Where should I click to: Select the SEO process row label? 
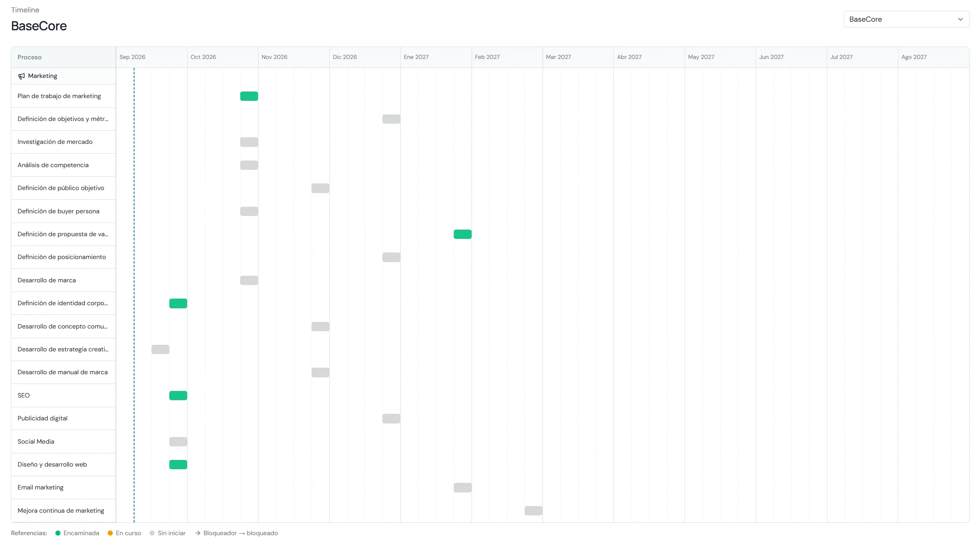coord(24,396)
